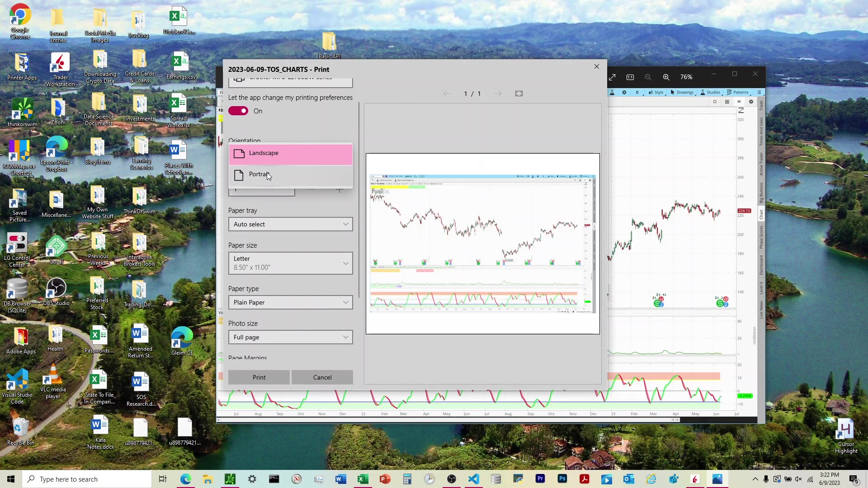The image size is (868, 488).
Task: Select Portrait orientation
Action: tap(259, 174)
